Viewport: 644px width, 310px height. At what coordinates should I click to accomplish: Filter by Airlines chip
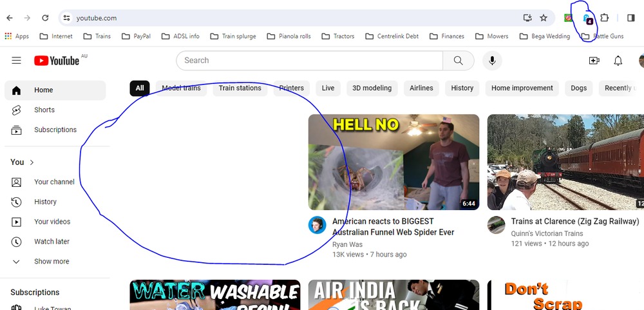[421, 88]
